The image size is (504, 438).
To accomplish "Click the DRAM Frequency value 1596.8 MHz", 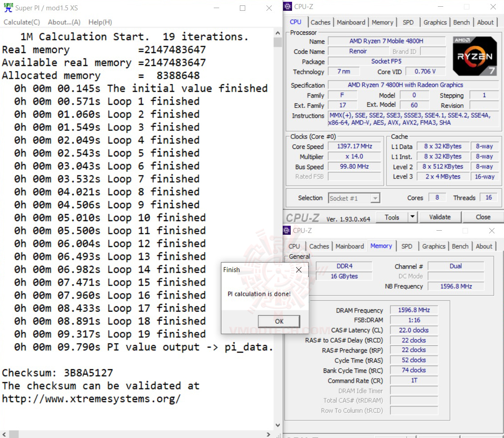I will (414, 310).
